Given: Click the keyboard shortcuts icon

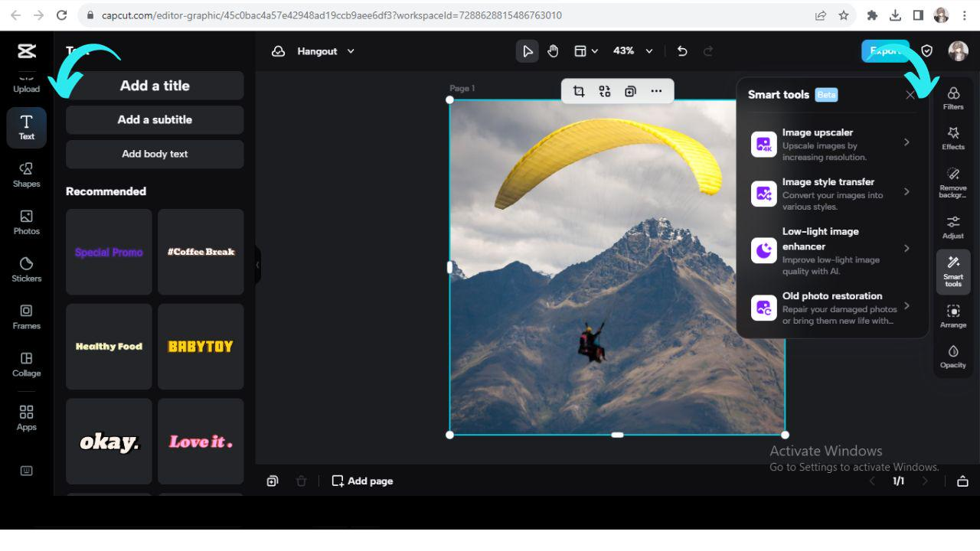Looking at the screenshot, I should click(27, 471).
